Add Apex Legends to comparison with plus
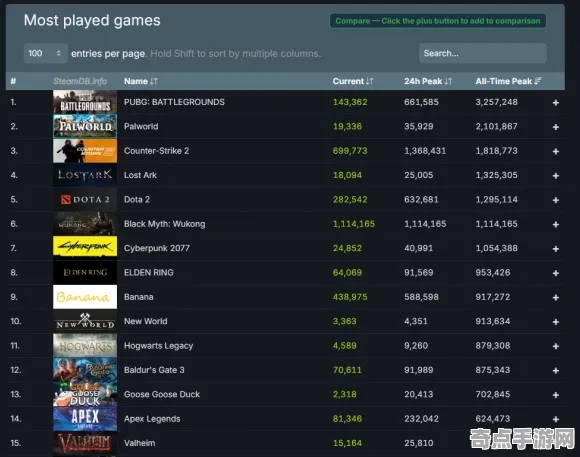 (x=556, y=419)
